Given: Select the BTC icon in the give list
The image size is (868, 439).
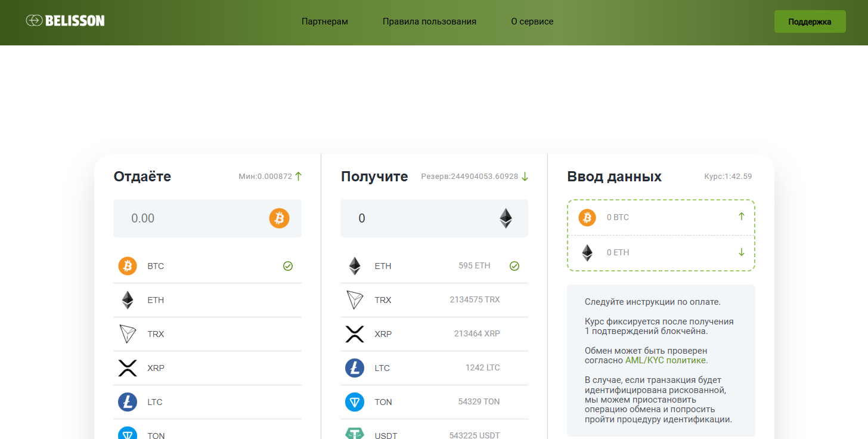Looking at the screenshot, I should [x=128, y=266].
